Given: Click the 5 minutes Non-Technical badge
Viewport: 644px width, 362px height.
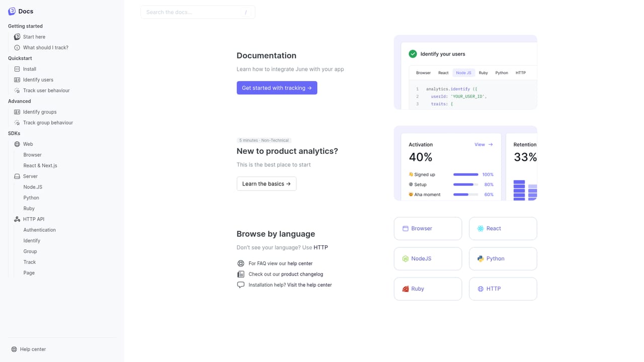Looking at the screenshot, I should pyautogui.click(x=264, y=140).
